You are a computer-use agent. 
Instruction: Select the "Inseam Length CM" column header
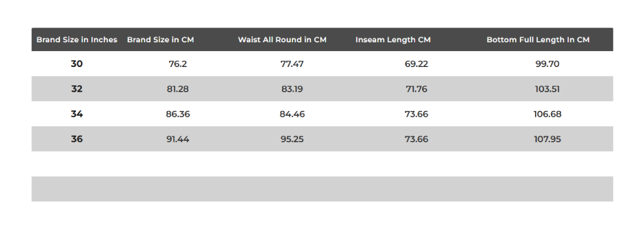393,40
